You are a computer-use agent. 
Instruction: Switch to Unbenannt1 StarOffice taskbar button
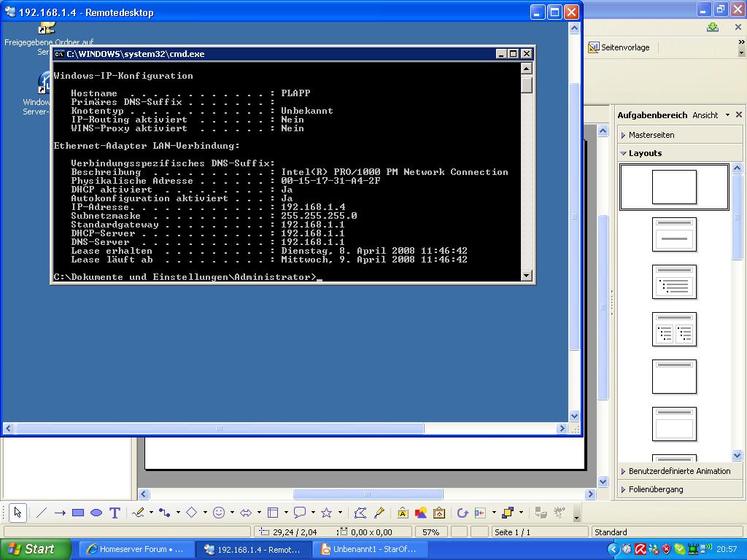pos(370,549)
